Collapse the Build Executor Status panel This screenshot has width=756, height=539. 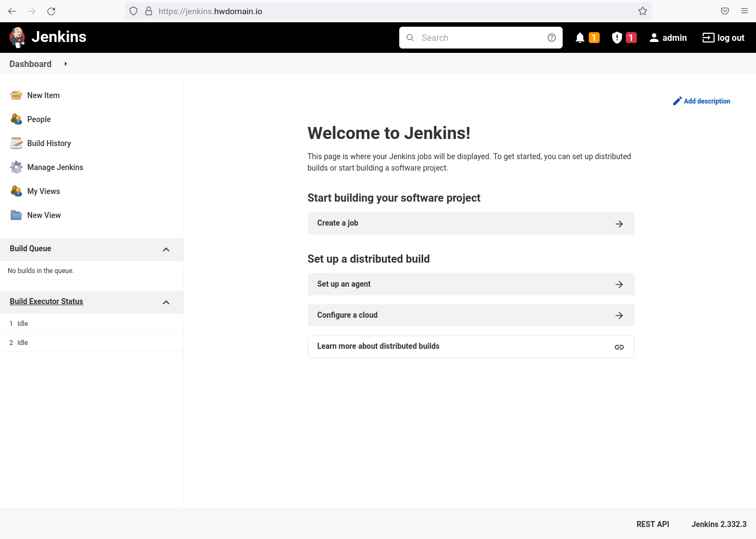pyautogui.click(x=166, y=302)
